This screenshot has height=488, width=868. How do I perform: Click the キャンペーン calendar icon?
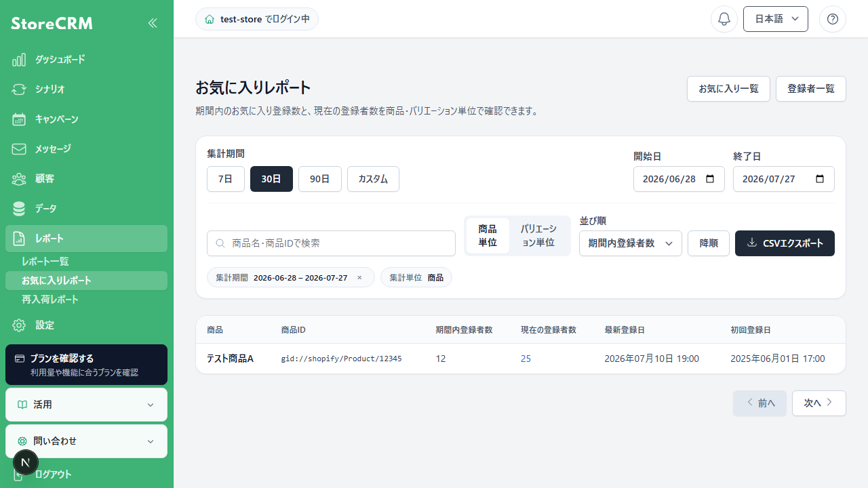pos(19,119)
